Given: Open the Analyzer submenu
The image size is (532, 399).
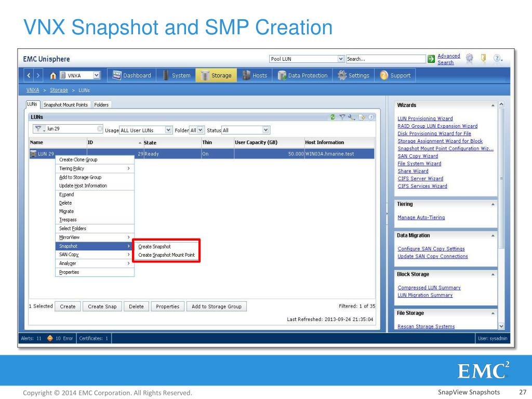Looking at the screenshot, I should [95, 263].
